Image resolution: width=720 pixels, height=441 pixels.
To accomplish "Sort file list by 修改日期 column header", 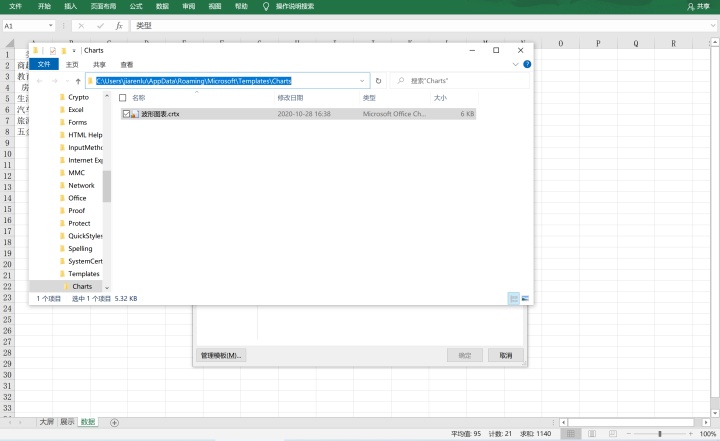I will point(290,98).
